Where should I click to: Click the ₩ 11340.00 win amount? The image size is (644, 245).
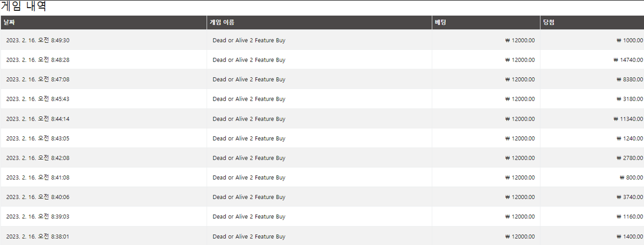pos(628,119)
